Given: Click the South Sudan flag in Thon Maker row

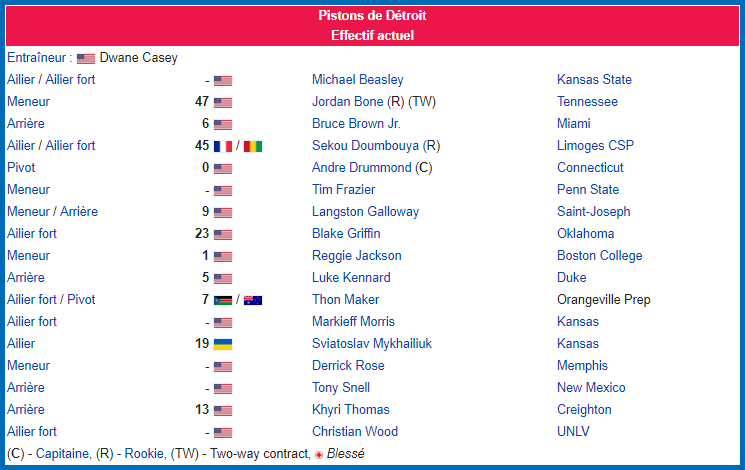Looking at the screenshot, I should (223, 300).
